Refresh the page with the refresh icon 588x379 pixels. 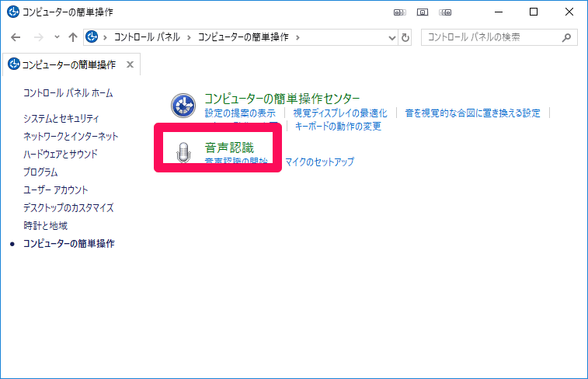(x=405, y=37)
